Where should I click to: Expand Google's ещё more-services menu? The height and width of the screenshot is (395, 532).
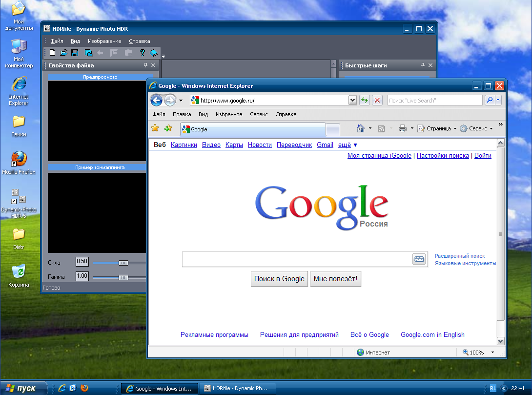pyautogui.click(x=348, y=145)
